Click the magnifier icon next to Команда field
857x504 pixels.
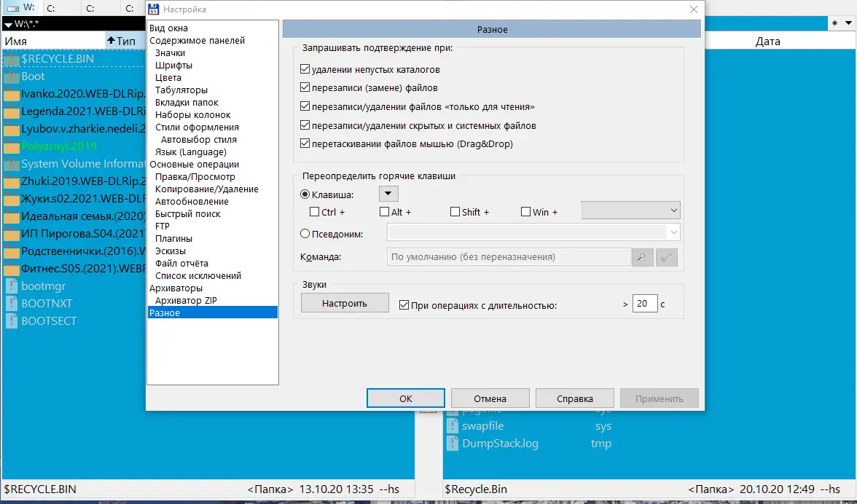tap(642, 256)
